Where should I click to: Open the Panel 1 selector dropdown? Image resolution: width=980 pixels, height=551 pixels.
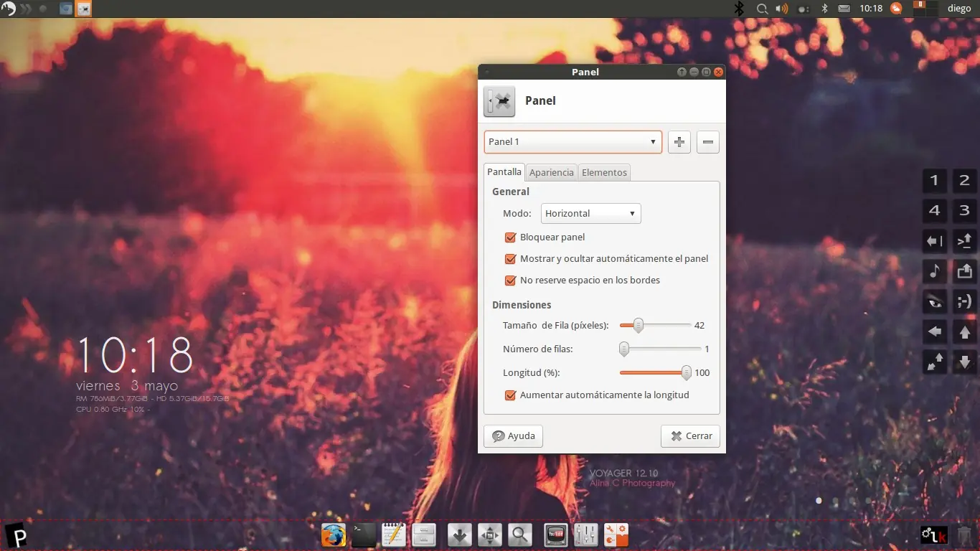tap(573, 142)
